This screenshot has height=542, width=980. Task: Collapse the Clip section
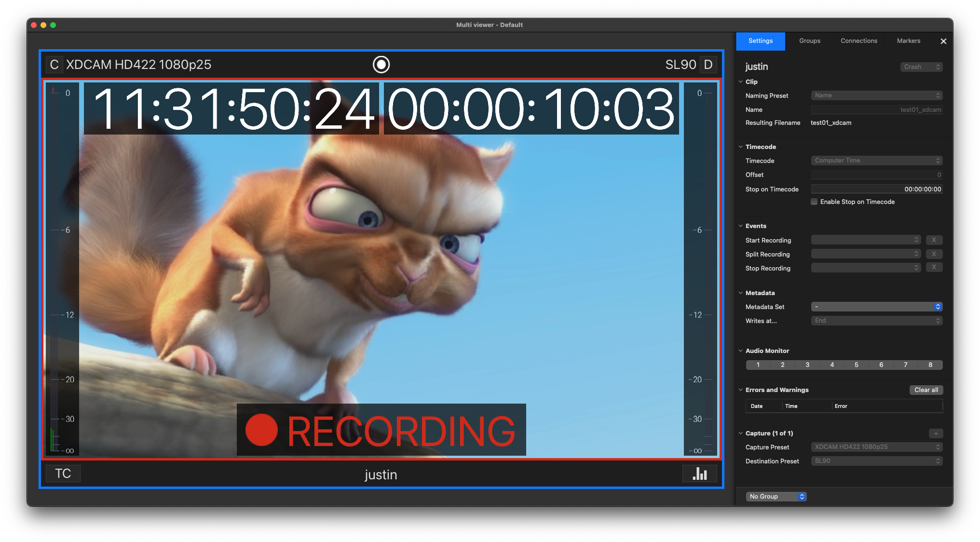(741, 82)
